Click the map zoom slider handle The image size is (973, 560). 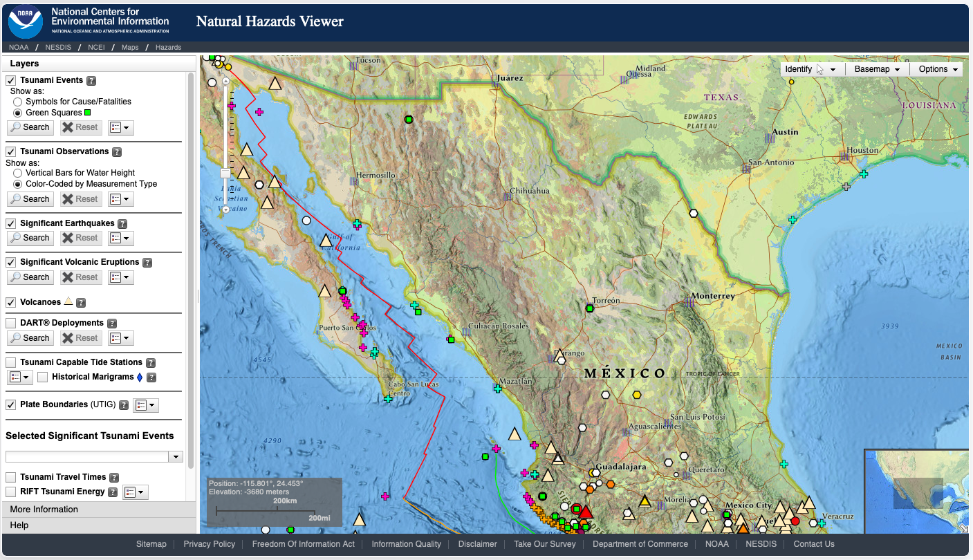(x=225, y=173)
